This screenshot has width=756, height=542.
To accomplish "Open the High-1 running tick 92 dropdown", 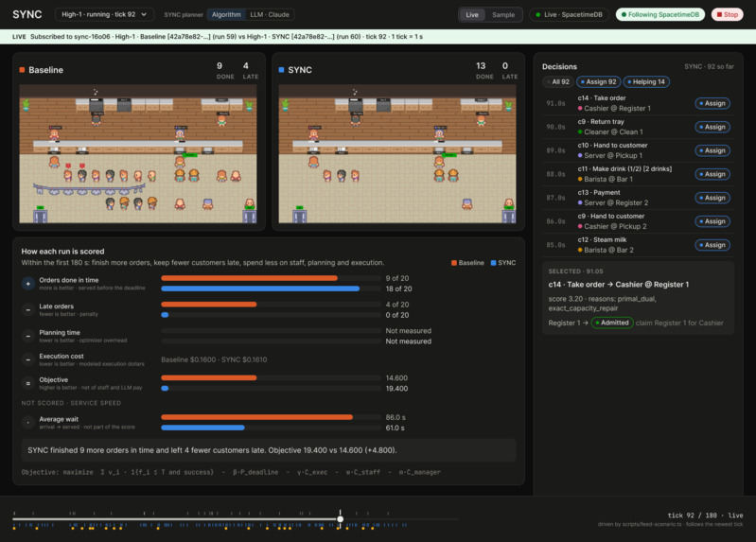I will [104, 14].
